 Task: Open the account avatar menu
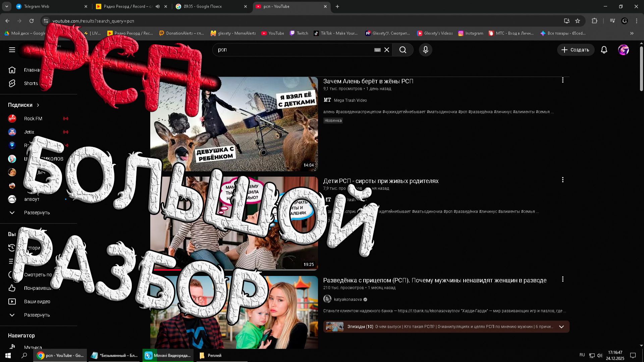pyautogui.click(x=623, y=50)
